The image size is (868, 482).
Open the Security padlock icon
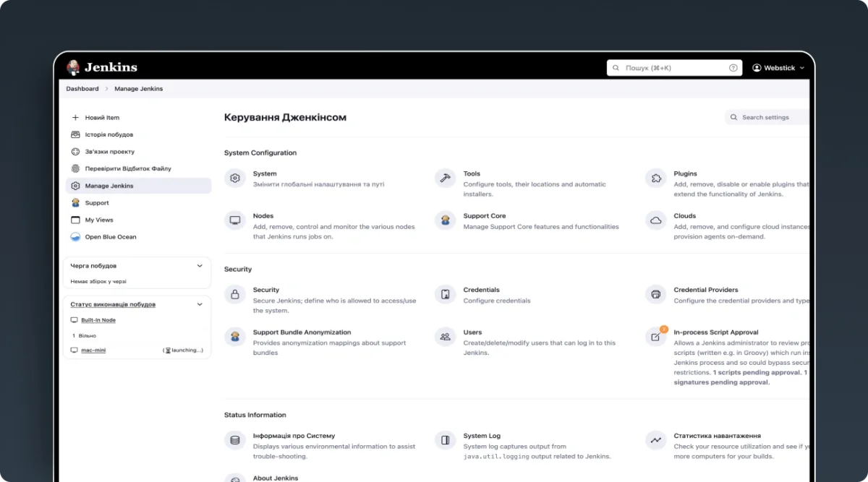pyautogui.click(x=235, y=294)
